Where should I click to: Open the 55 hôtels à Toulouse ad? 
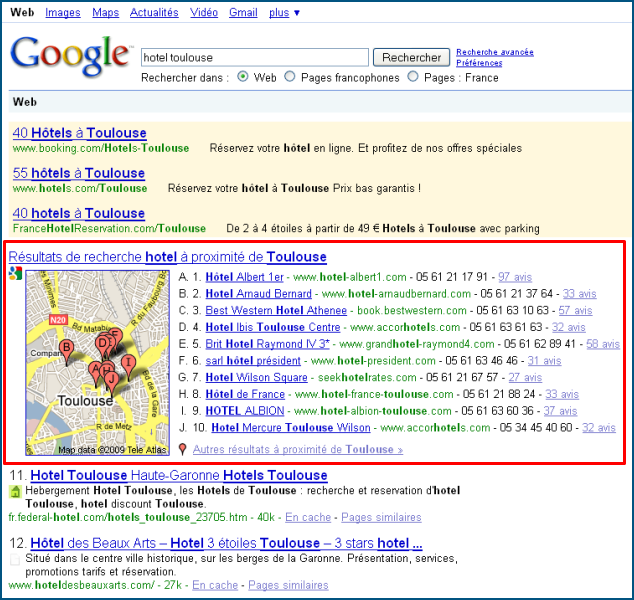tap(78, 173)
